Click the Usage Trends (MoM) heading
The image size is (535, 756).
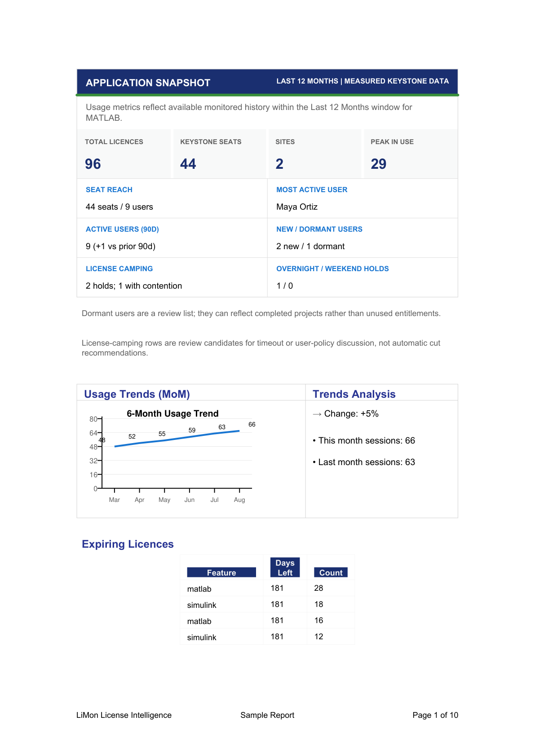[137, 394]
